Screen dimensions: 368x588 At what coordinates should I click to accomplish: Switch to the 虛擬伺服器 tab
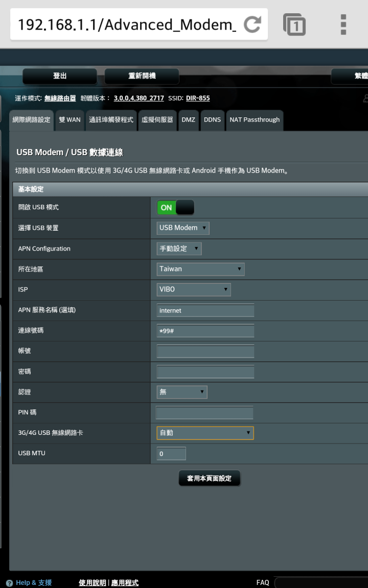point(157,120)
